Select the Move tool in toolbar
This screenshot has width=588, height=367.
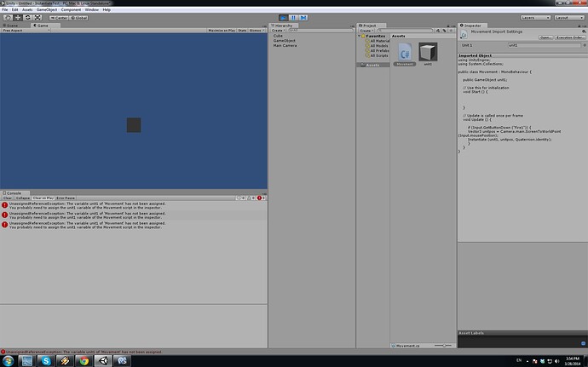(18, 18)
